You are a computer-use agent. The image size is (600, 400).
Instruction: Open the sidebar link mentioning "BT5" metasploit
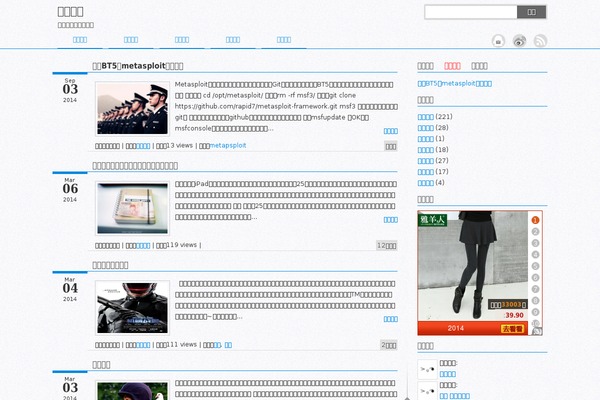coord(455,83)
